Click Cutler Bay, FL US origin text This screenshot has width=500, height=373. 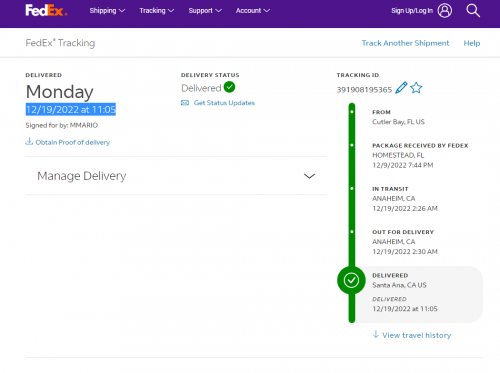398,122
